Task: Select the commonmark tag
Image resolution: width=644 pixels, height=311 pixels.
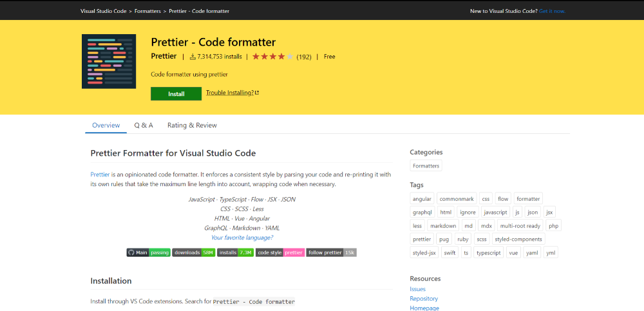Action: pyautogui.click(x=457, y=199)
